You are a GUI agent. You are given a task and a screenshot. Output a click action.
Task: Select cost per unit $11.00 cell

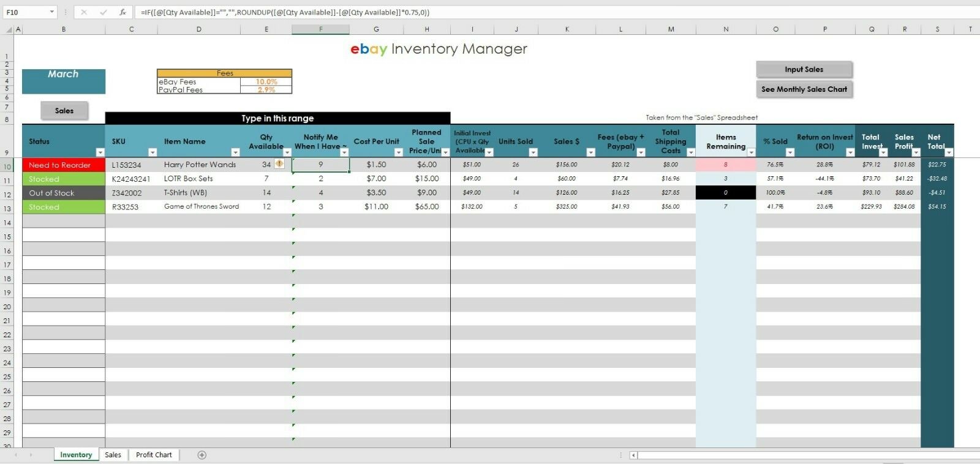376,207
